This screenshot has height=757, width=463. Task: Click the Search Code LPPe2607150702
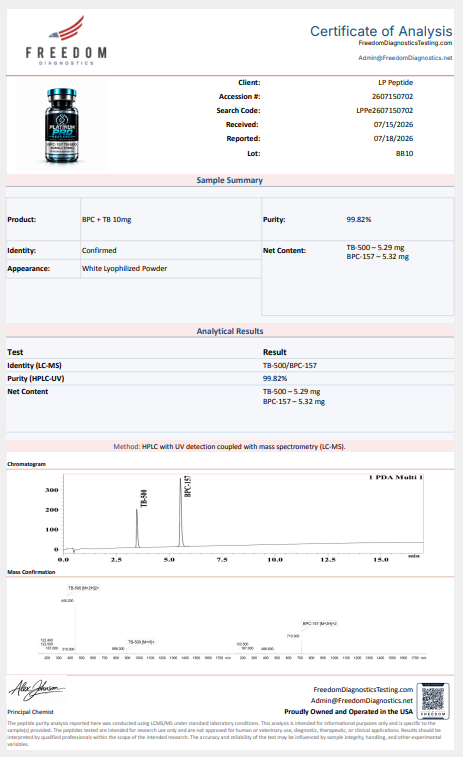click(x=384, y=111)
